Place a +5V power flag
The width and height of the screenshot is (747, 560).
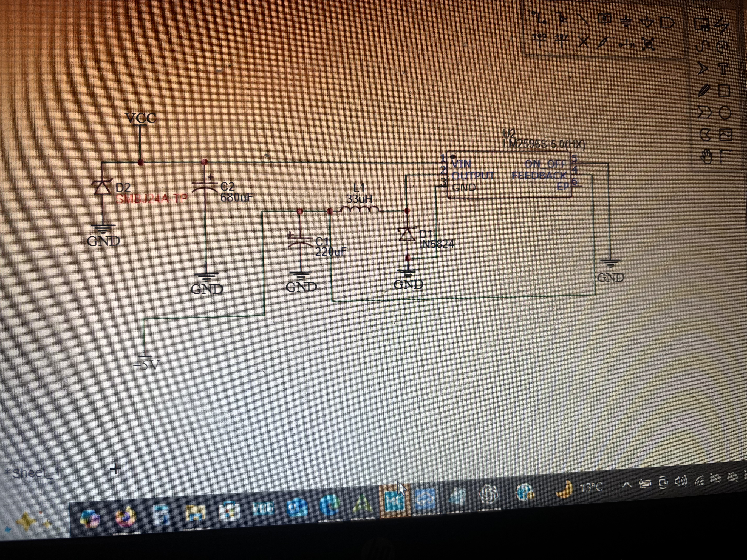tap(561, 41)
